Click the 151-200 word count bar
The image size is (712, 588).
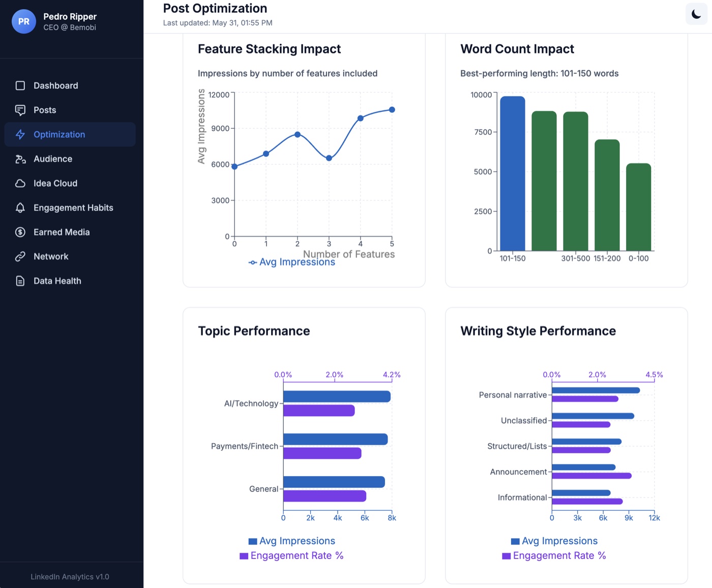tap(607, 195)
